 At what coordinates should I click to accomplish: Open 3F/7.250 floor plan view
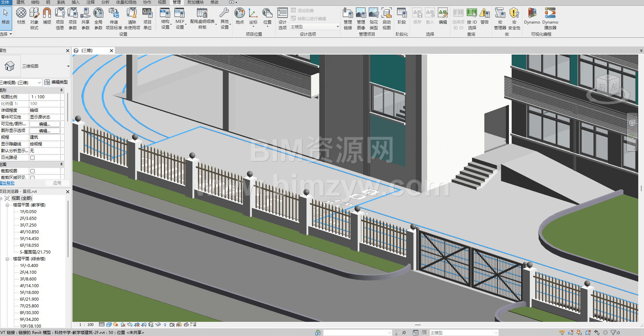pos(28,225)
